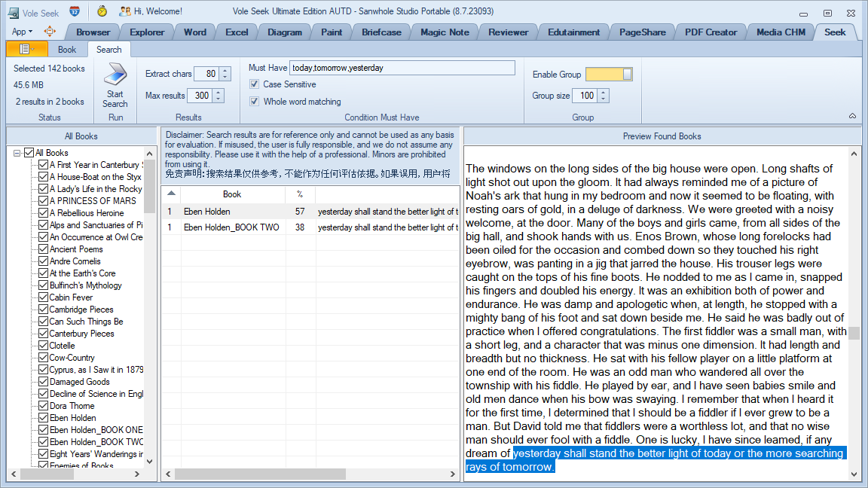Select the Search ribbon tab
The width and height of the screenshot is (868, 488).
109,49
